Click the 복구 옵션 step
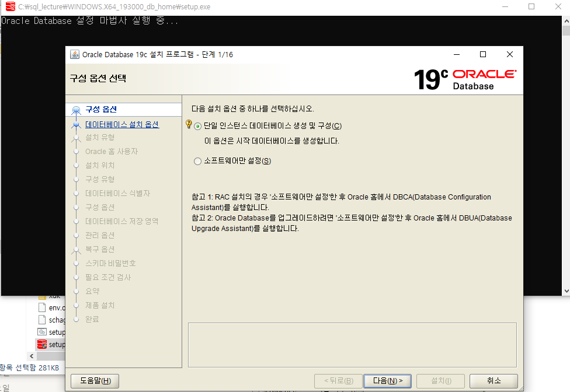The image size is (570, 392). [x=100, y=249]
